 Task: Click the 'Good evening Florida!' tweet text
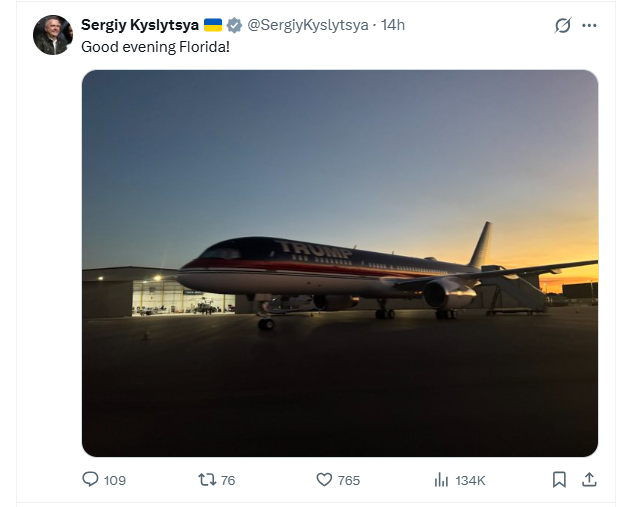tap(155, 46)
